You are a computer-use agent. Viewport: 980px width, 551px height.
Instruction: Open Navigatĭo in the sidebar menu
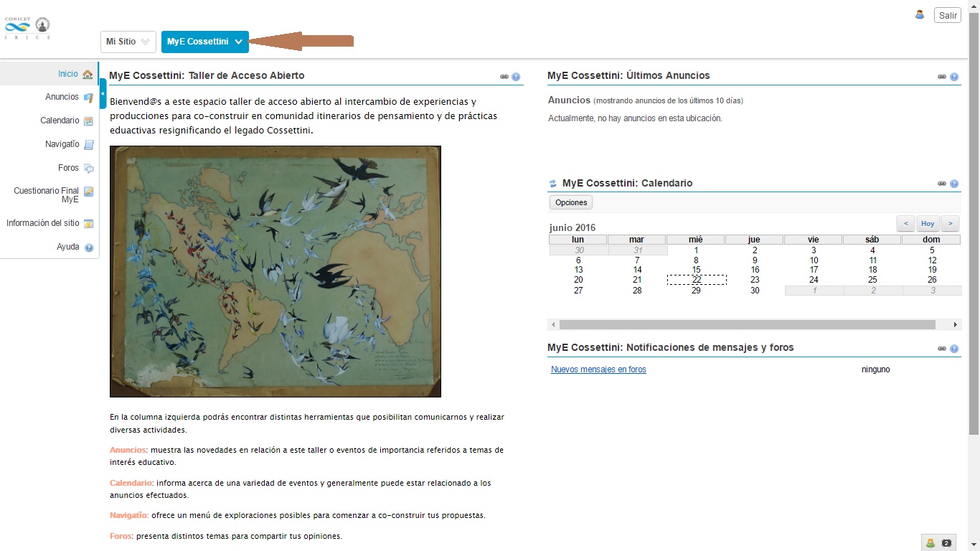(62, 144)
